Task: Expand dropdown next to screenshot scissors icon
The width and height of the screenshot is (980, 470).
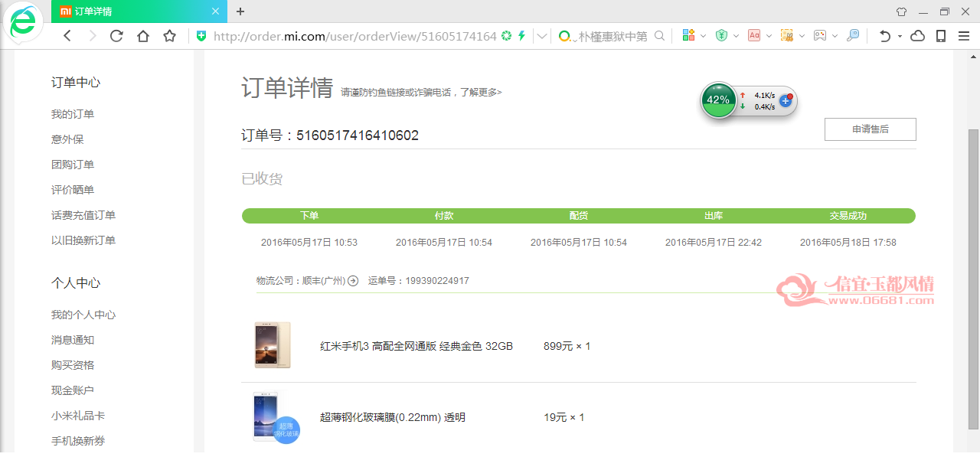Action: [x=802, y=36]
